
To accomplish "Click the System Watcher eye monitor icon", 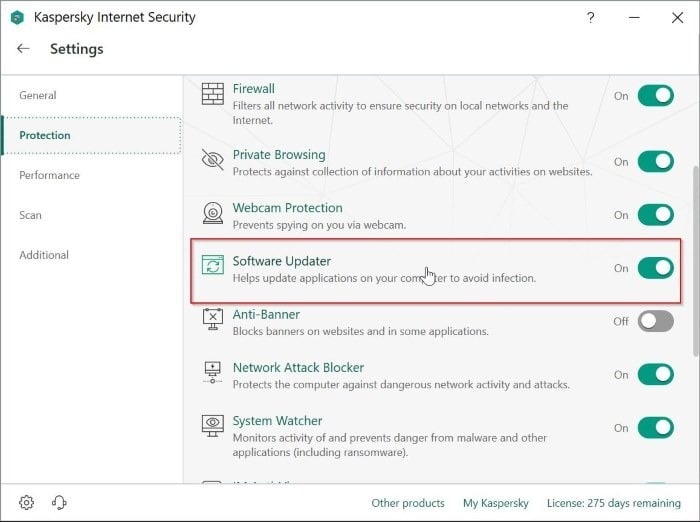I will 212,426.
